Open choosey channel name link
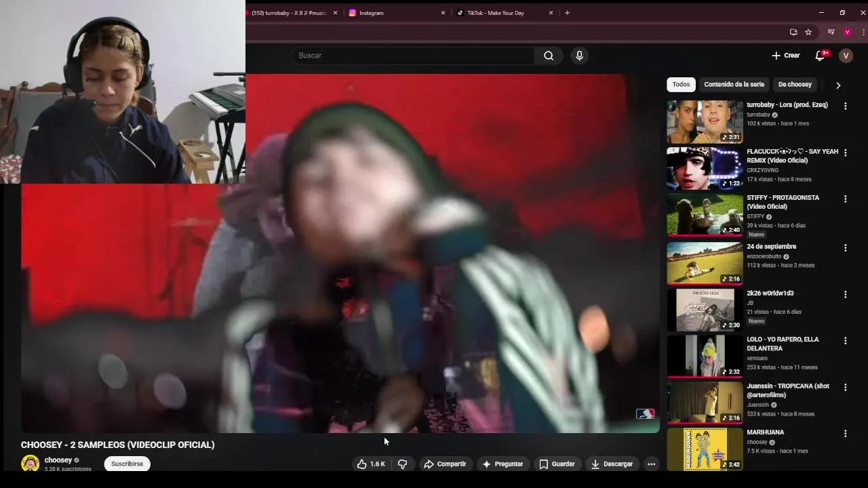 click(x=58, y=460)
